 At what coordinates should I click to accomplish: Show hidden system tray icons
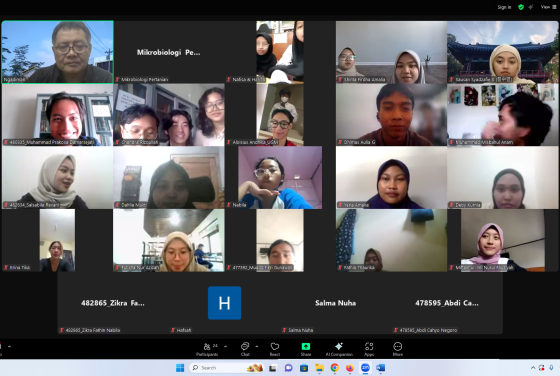pos(533,368)
